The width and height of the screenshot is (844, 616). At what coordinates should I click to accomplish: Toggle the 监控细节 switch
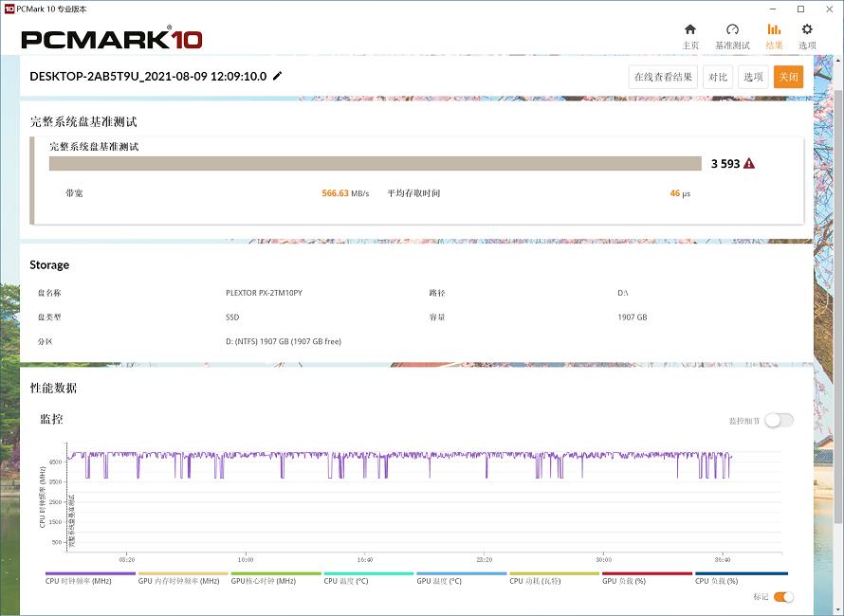pyautogui.click(x=780, y=420)
